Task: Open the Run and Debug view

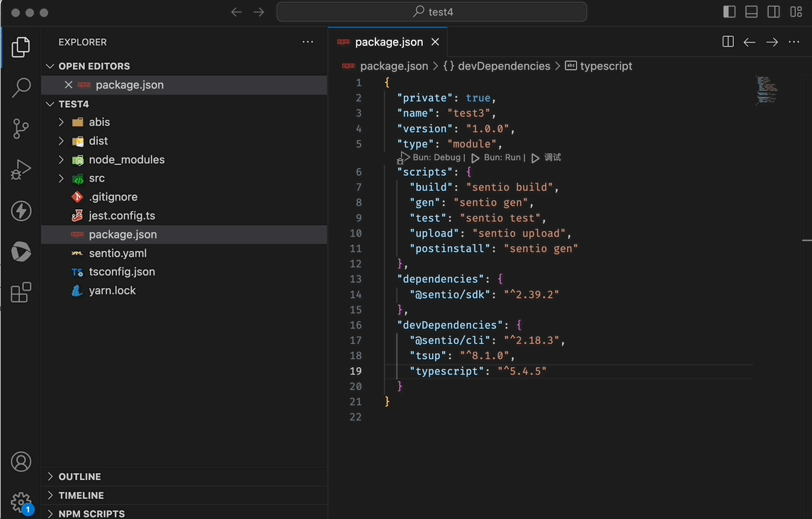Action: click(x=21, y=169)
